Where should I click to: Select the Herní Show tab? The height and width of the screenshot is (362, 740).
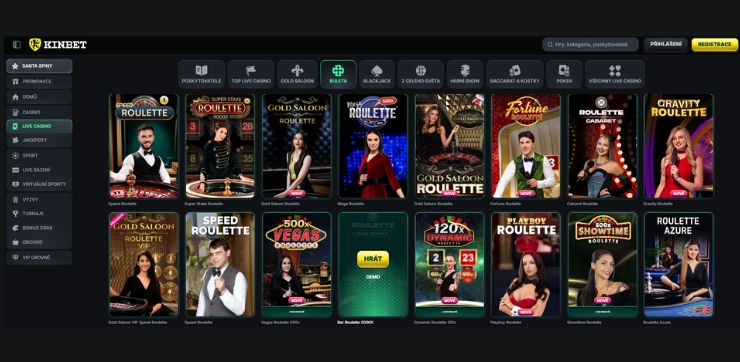point(465,75)
